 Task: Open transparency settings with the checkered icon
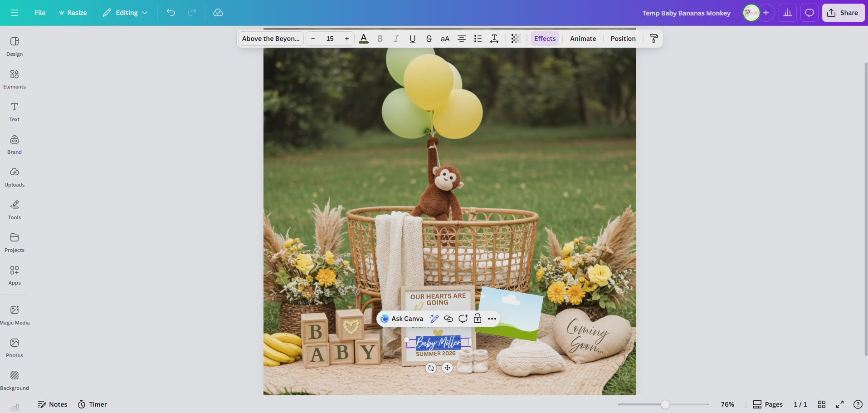point(515,39)
